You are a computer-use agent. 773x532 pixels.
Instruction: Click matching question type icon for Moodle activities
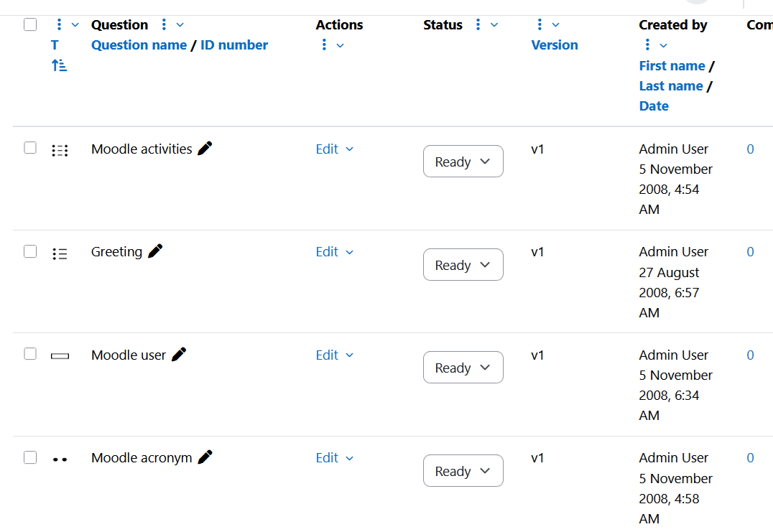click(x=60, y=150)
